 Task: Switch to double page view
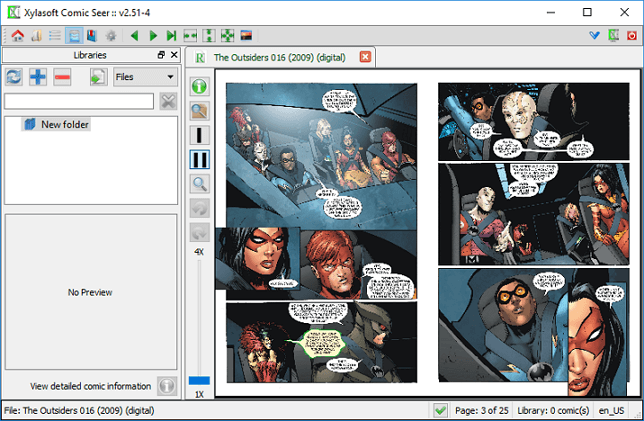click(x=200, y=159)
